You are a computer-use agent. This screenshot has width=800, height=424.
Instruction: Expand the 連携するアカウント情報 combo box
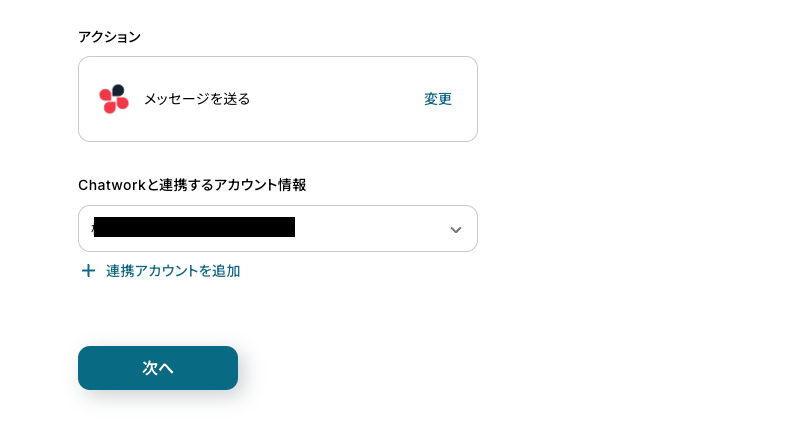(277, 229)
